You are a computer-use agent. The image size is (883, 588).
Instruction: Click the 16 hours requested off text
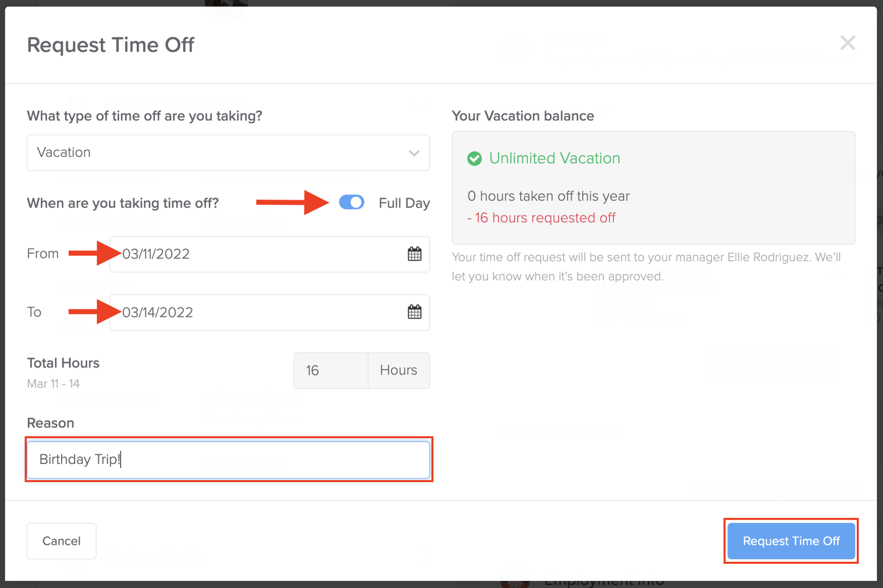(542, 218)
